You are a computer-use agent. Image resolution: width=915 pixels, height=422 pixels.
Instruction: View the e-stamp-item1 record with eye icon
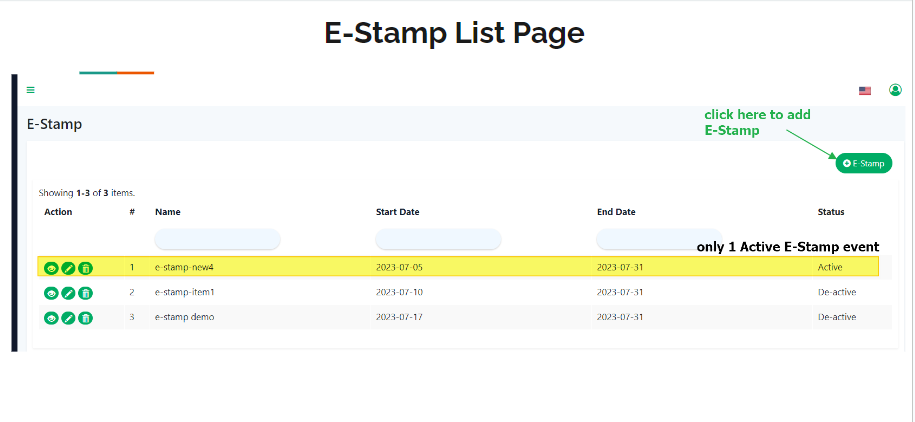51,293
